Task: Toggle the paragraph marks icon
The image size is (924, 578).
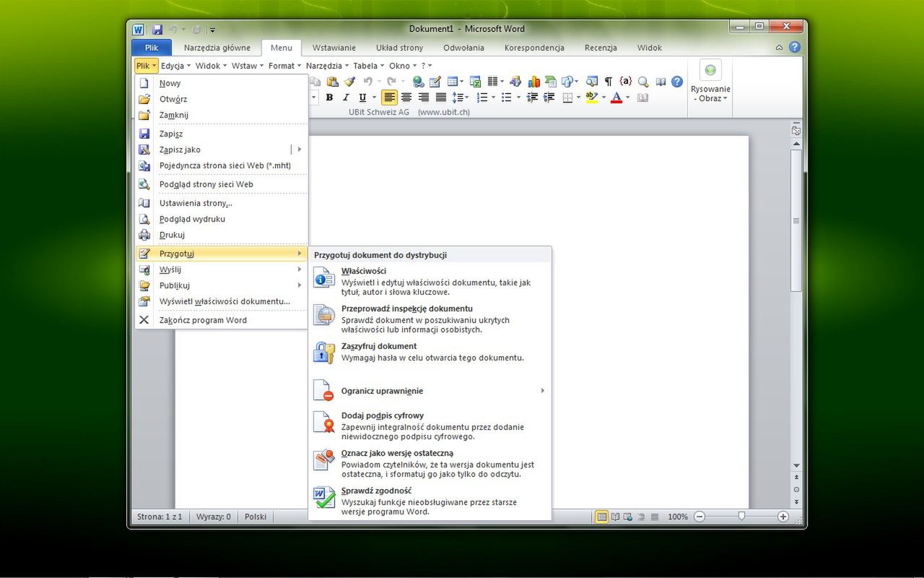Action: pos(609,81)
